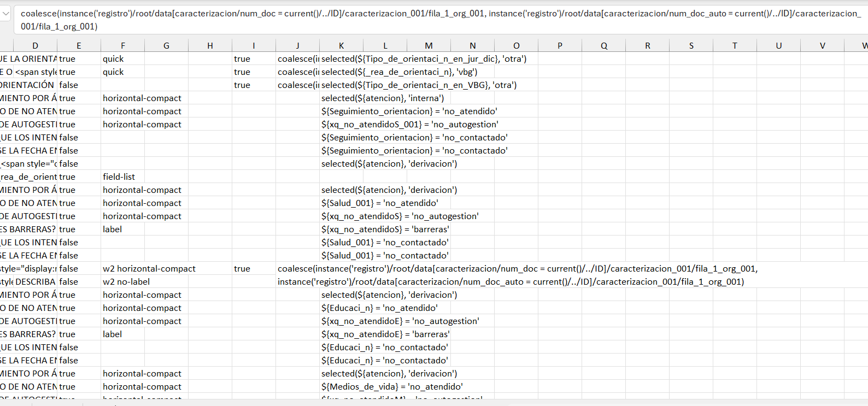868x406 pixels.
Task: Click the 'rea_de_orient' cell in field-list row
Action: pyautogui.click(x=28, y=176)
